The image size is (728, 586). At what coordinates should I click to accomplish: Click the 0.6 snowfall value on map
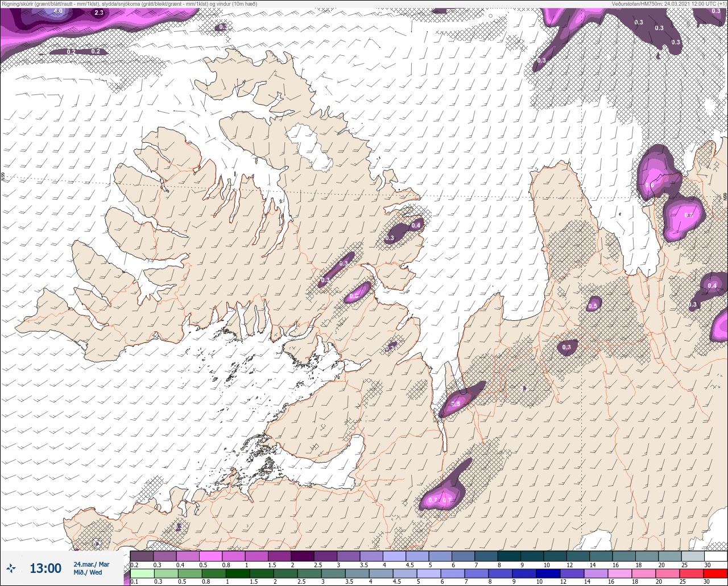point(650,185)
